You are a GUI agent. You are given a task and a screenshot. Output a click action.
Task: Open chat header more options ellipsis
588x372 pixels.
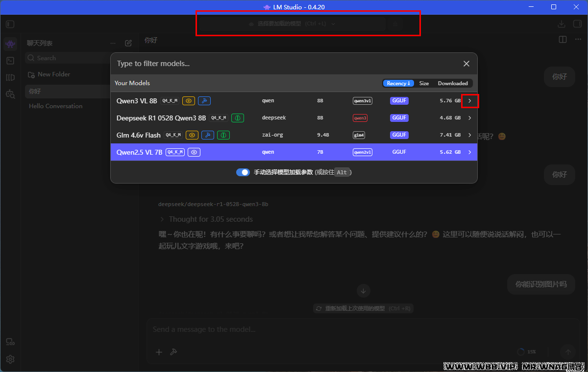click(x=578, y=40)
